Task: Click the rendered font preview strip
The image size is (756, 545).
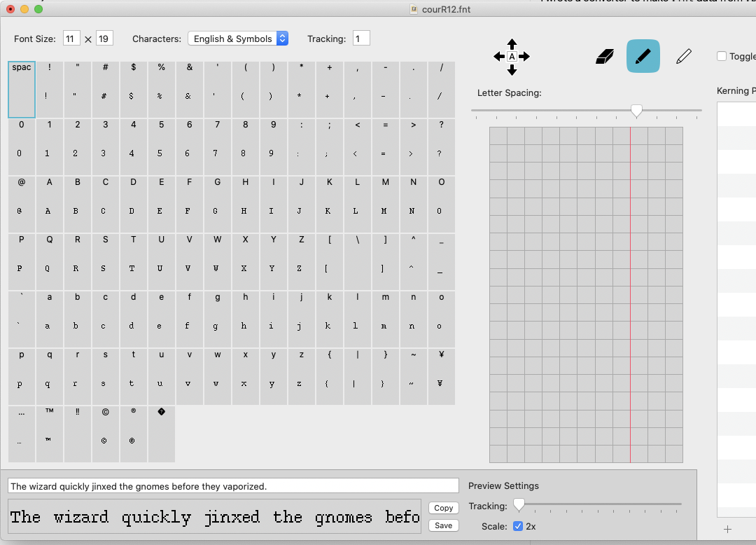Action: [215, 516]
